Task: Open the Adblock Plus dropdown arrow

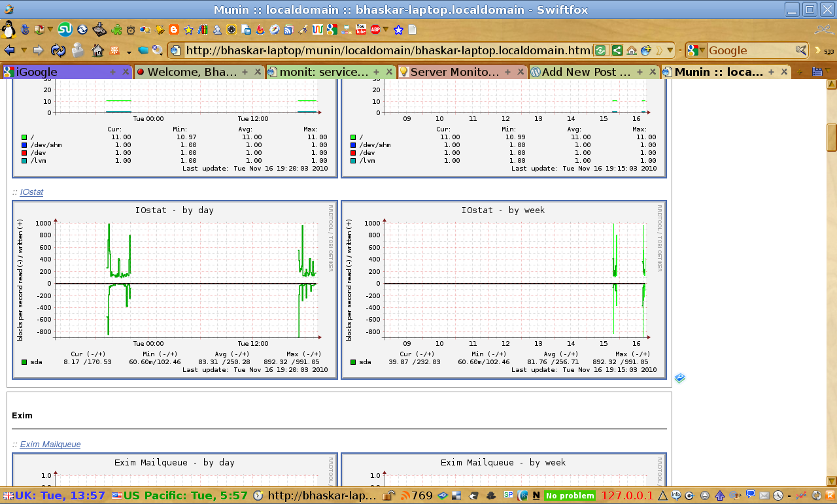Action: click(x=386, y=29)
